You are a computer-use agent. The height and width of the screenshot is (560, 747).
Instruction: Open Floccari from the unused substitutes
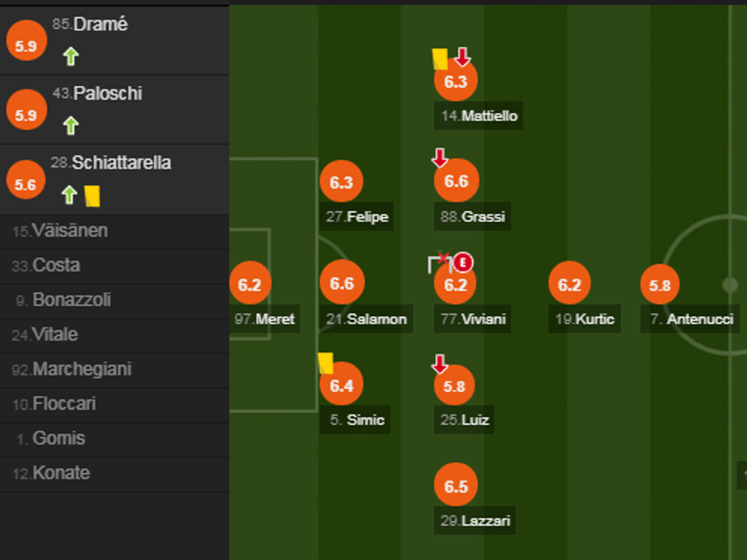[x=64, y=404]
